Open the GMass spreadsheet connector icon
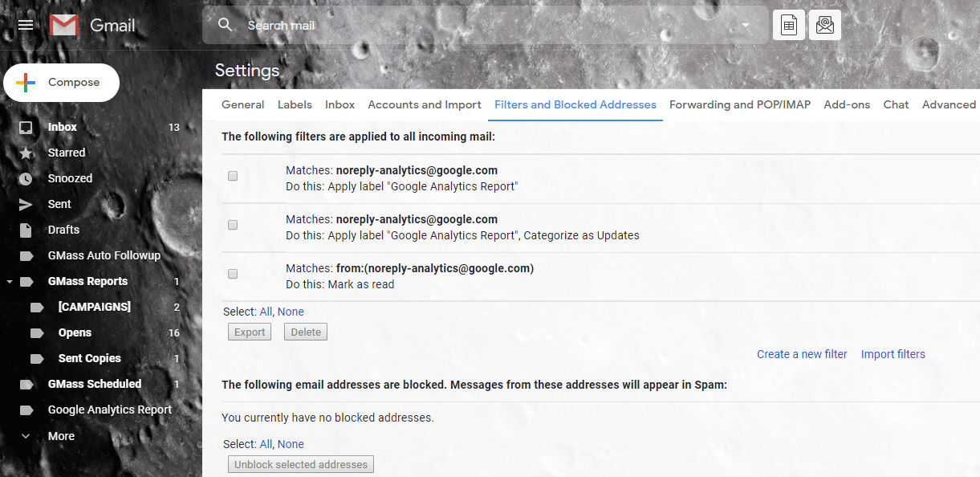Viewport: 980px width, 477px height. coord(788,24)
